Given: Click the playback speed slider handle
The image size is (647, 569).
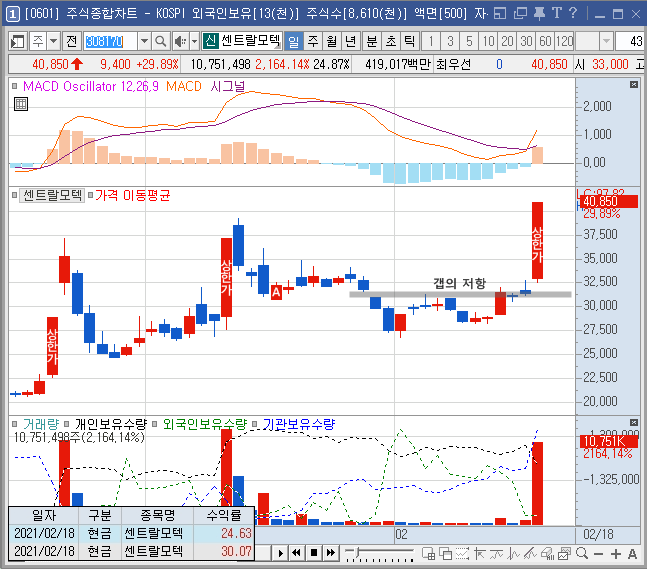Looking at the screenshot, I should point(358,552).
